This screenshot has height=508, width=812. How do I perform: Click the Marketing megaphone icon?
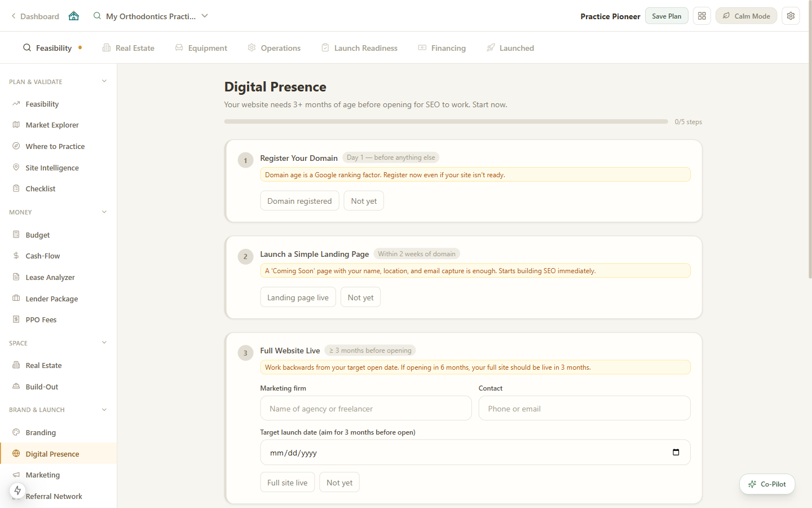[x=16, y=475]
